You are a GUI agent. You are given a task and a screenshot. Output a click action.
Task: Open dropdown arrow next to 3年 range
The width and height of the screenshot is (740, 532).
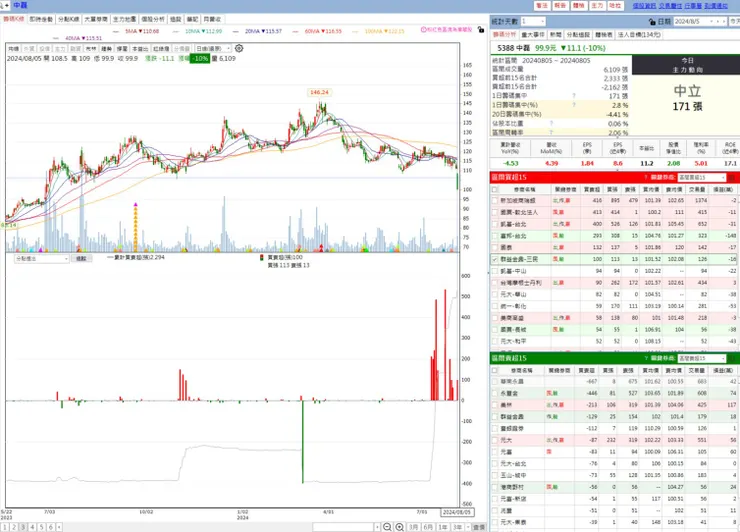pos(468,527)
